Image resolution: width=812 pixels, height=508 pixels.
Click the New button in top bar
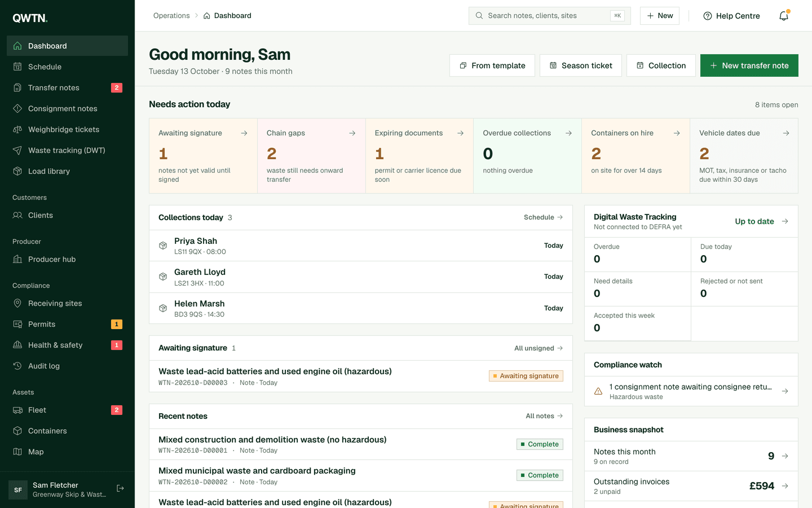pyautogui.click(x=660, y=16)
